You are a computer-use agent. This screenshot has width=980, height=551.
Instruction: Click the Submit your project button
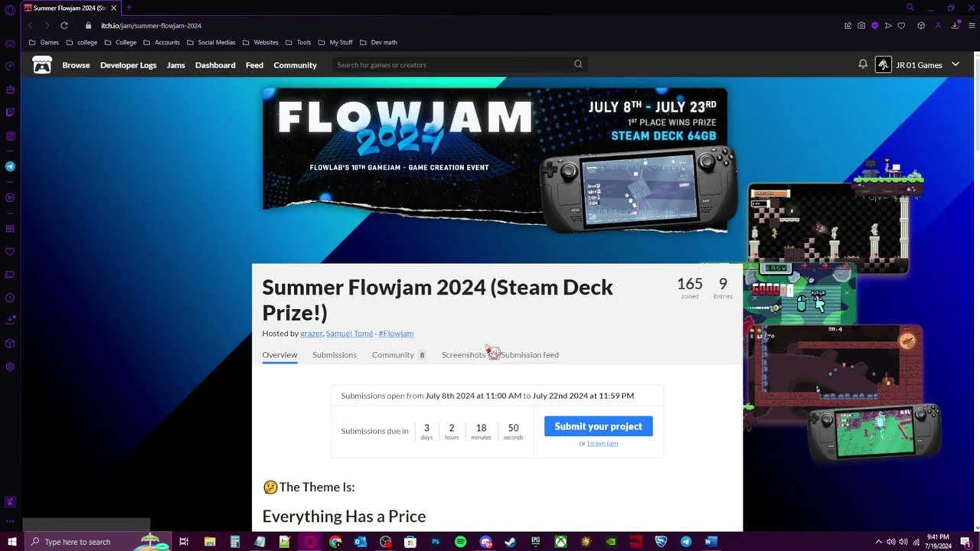pyautogui.click(x=599, y=426)
